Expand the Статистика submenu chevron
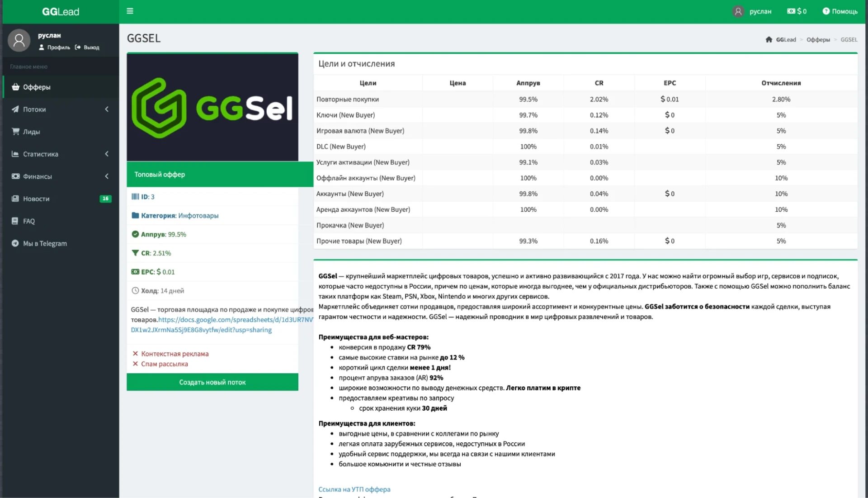Screen dimensions: 868x498 [x=107, y=154]
